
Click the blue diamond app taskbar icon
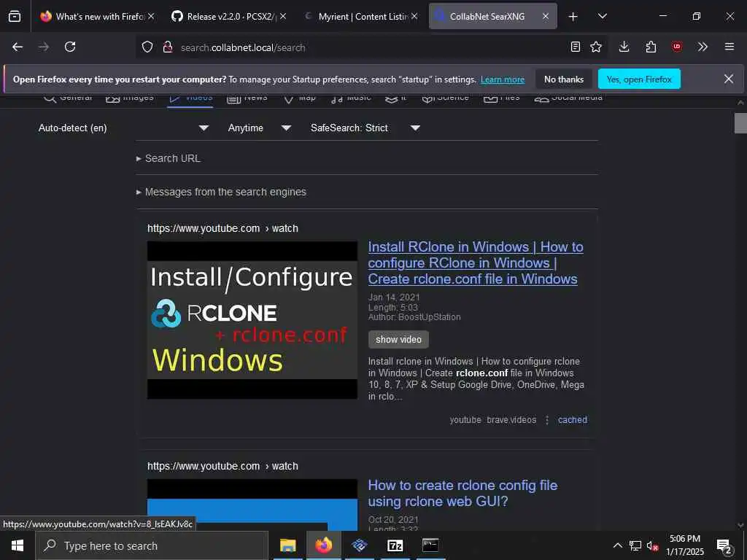point(360,545)
